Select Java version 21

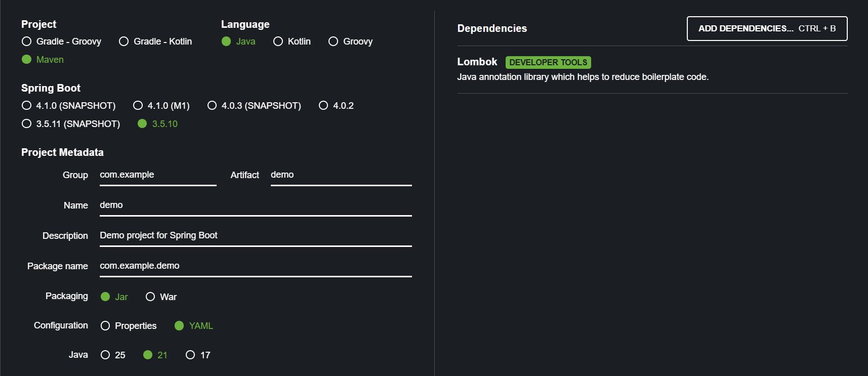coord(155,355)
